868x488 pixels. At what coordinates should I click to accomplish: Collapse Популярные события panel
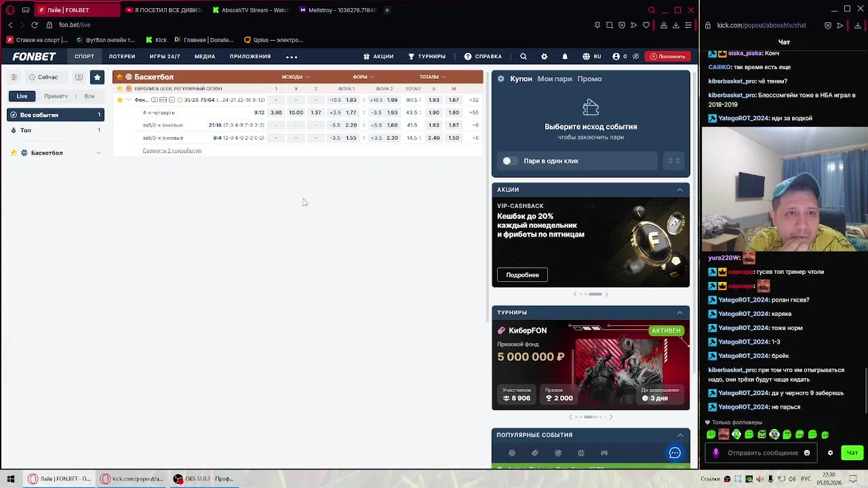pyautogui.click(x=679, y=435)
